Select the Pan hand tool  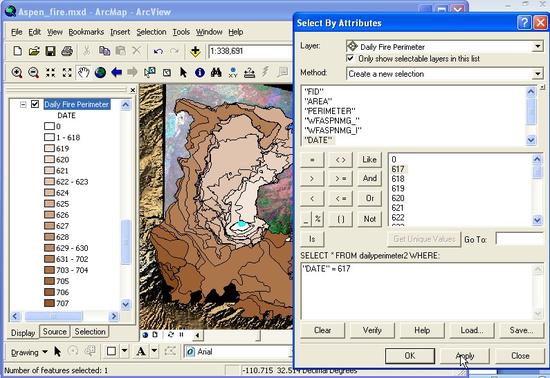(83, 73)
